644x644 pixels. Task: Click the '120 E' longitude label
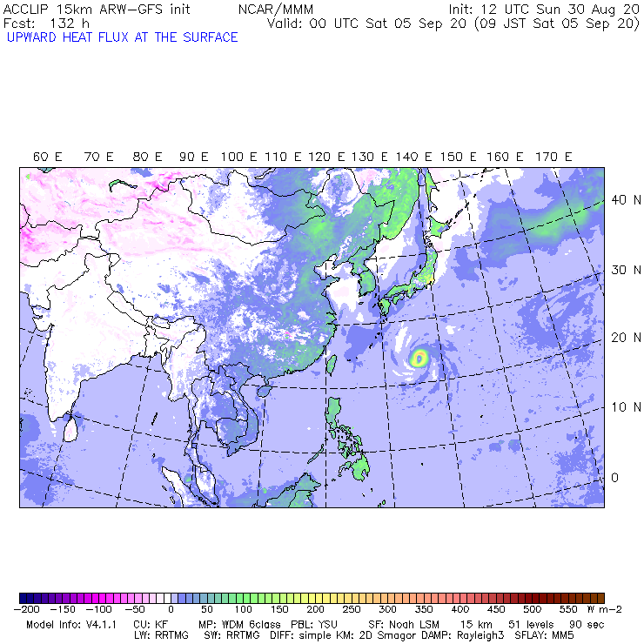click(x=326, y=157)
